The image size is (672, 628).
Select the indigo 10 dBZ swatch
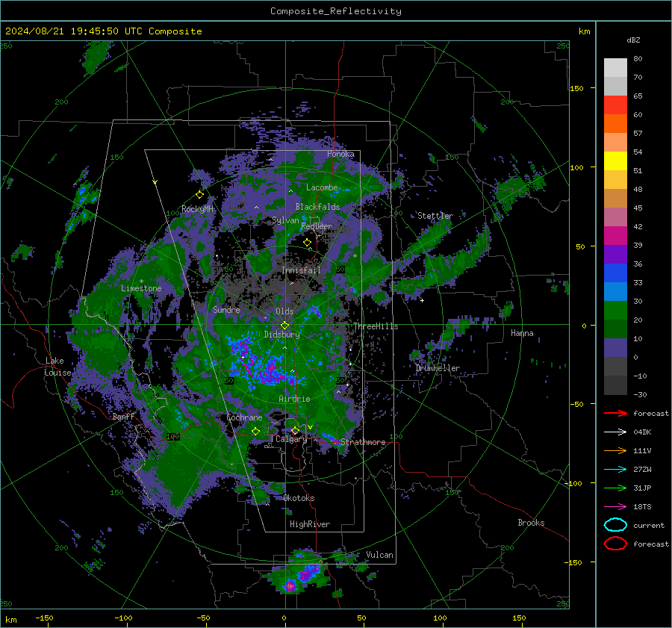pyautogui.click(x=615, y=348)
